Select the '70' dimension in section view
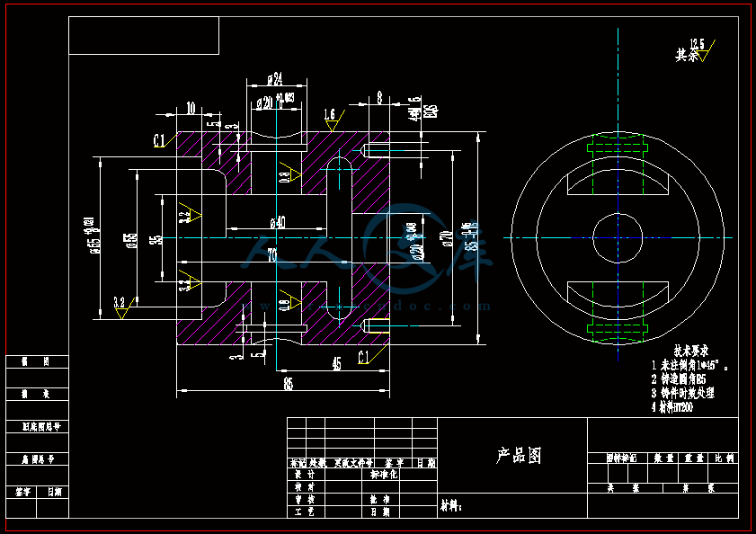The width and height of the screenshot is (756, 534). (x=272, y=255)
